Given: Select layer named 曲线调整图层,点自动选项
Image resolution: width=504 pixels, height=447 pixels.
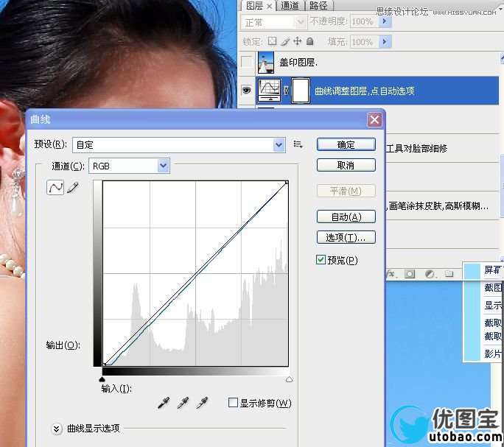Looking at the screenshot, I should (364, 91).
